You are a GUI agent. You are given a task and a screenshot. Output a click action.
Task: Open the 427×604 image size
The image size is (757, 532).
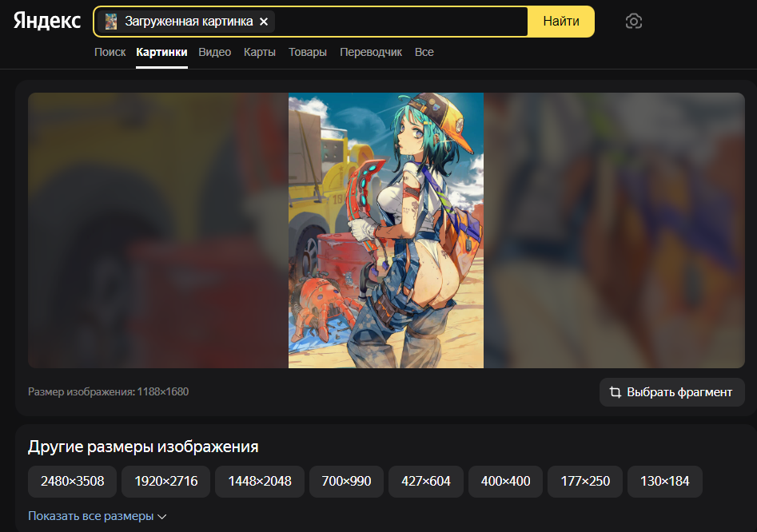pyautogui.click(x=426, y=482)
